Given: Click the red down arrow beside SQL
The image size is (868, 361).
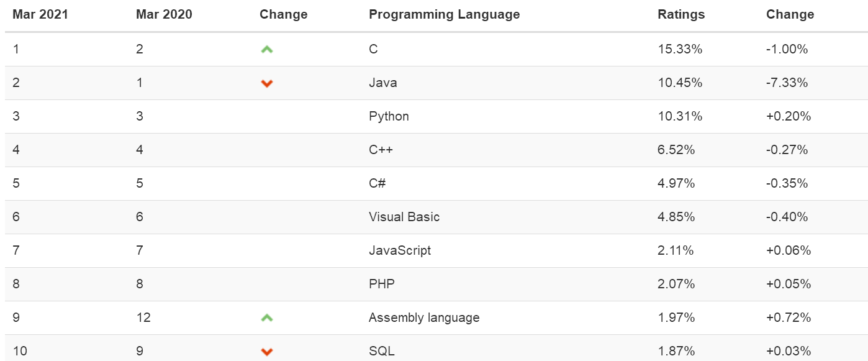Looking at the screenshot, I should point(267,352).
